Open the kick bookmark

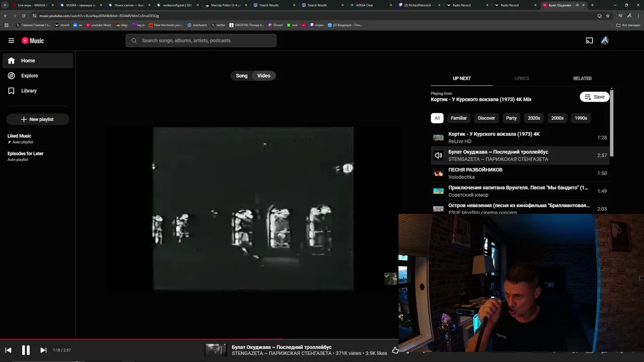[x=292, y=25]
